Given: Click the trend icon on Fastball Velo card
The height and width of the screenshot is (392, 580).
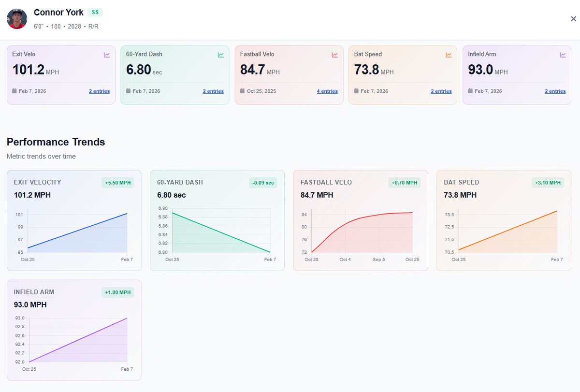Looking at the screenshot, I should click(334, 55).
